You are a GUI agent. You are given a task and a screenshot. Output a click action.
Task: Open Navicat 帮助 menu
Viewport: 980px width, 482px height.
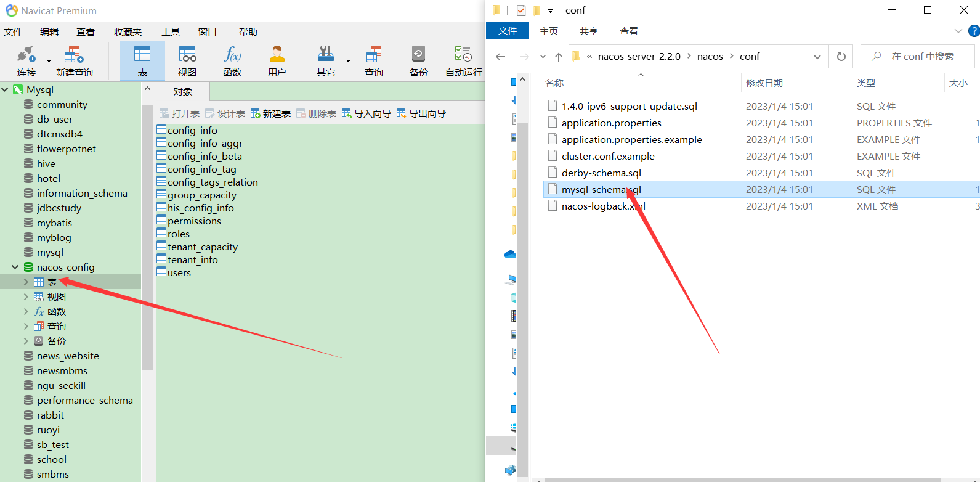[248, 31]
